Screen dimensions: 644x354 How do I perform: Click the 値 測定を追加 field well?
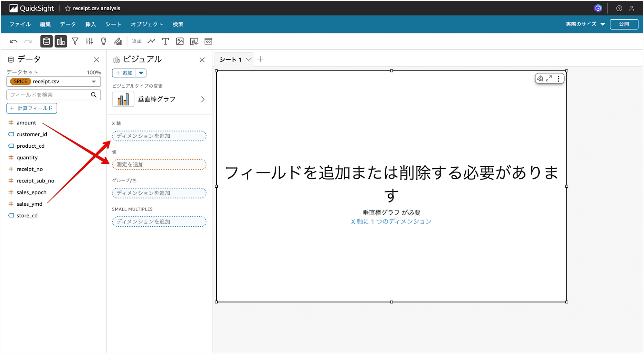(159, 164)
